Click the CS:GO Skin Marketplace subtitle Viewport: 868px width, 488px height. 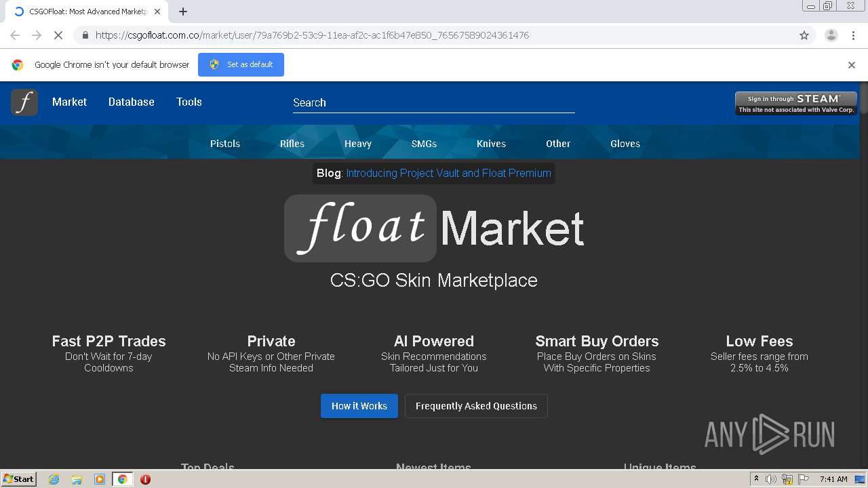[434, 280]
